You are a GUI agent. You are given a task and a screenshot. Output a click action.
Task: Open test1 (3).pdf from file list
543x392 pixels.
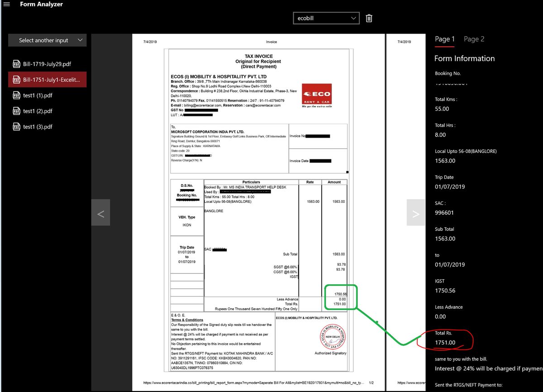47,127
